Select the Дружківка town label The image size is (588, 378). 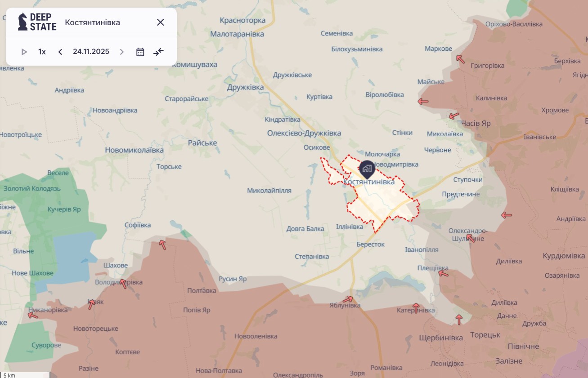click(x=245, y=87)
